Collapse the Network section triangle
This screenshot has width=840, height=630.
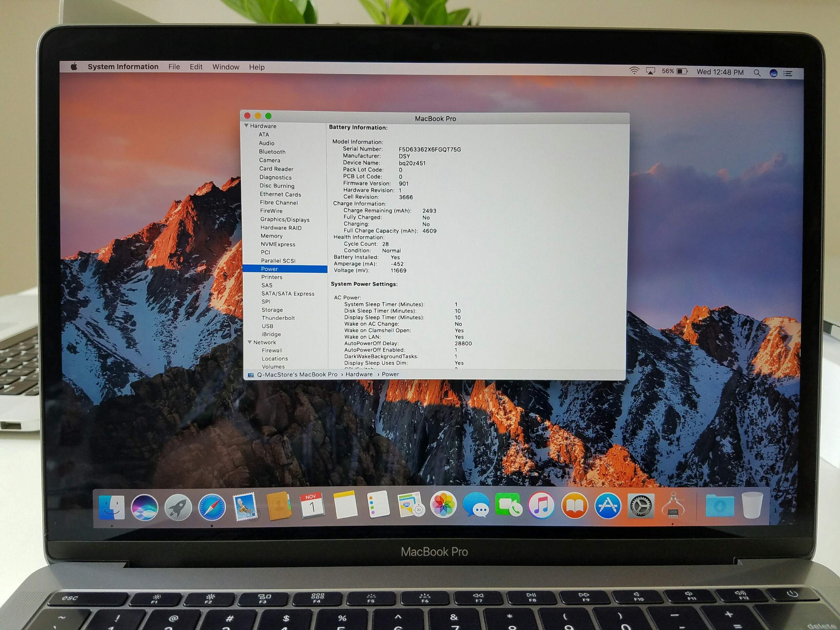[x=249, y=342]
